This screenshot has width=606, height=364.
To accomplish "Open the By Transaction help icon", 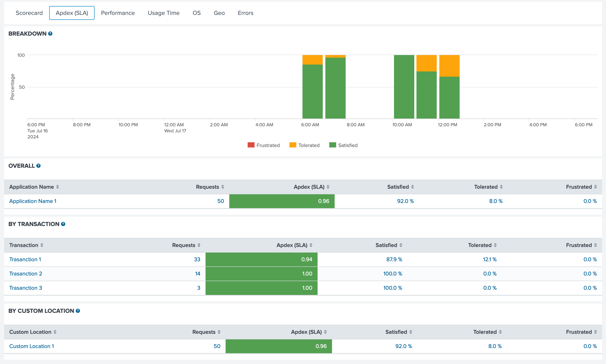I will [x=63, y=224].
